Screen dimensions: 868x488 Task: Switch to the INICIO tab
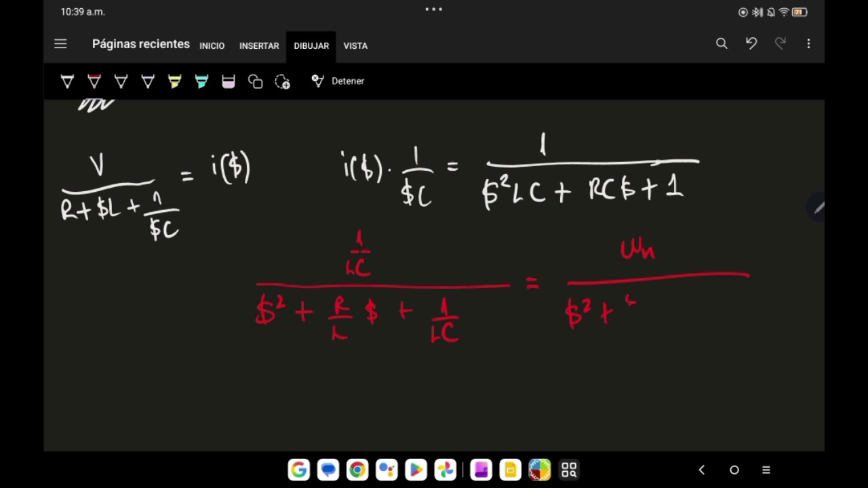[x=212, y=46]
